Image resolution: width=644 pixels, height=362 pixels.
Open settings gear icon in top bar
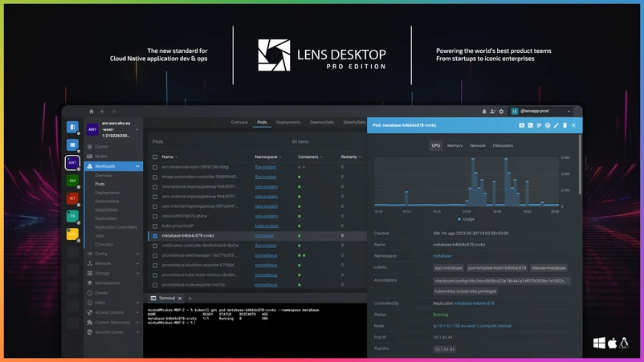502,112
